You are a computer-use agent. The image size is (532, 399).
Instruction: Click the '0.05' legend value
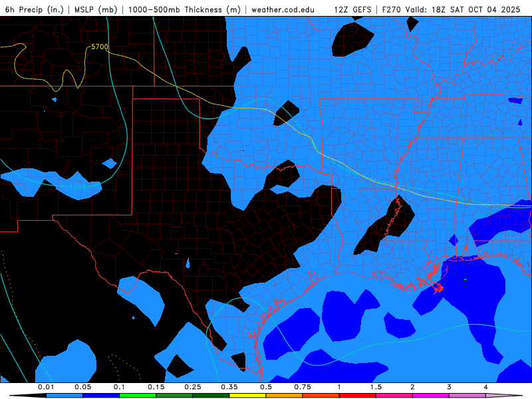coord(82,387)
